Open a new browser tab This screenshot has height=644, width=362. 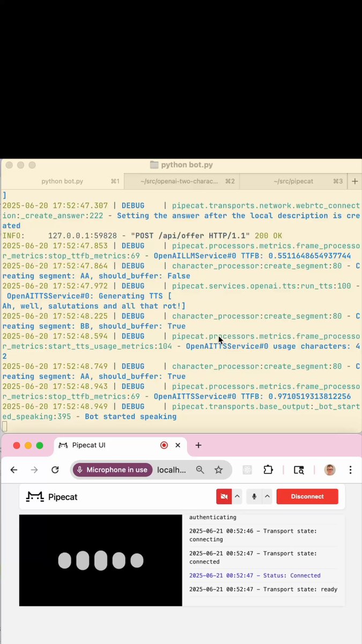coord(198,445)
